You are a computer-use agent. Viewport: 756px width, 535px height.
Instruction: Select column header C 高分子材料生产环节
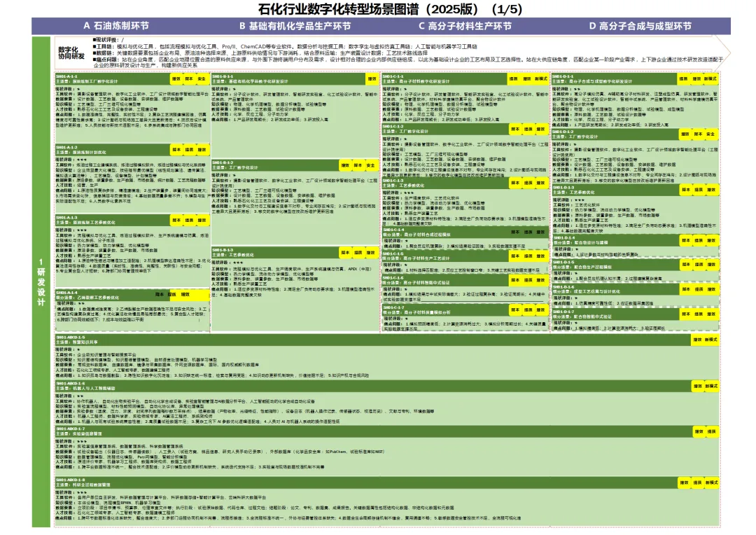click(x=465, y=26)
